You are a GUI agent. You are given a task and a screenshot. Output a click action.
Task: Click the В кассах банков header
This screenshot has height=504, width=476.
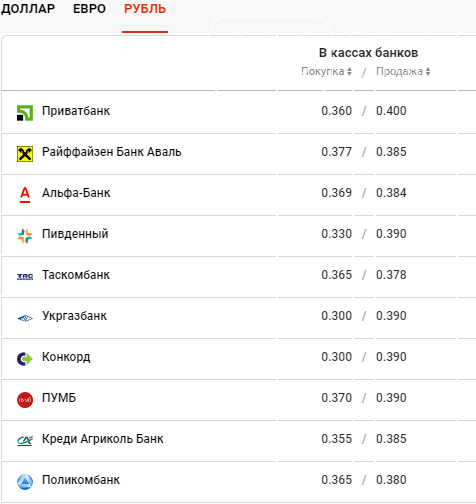[x=368, y=53]
